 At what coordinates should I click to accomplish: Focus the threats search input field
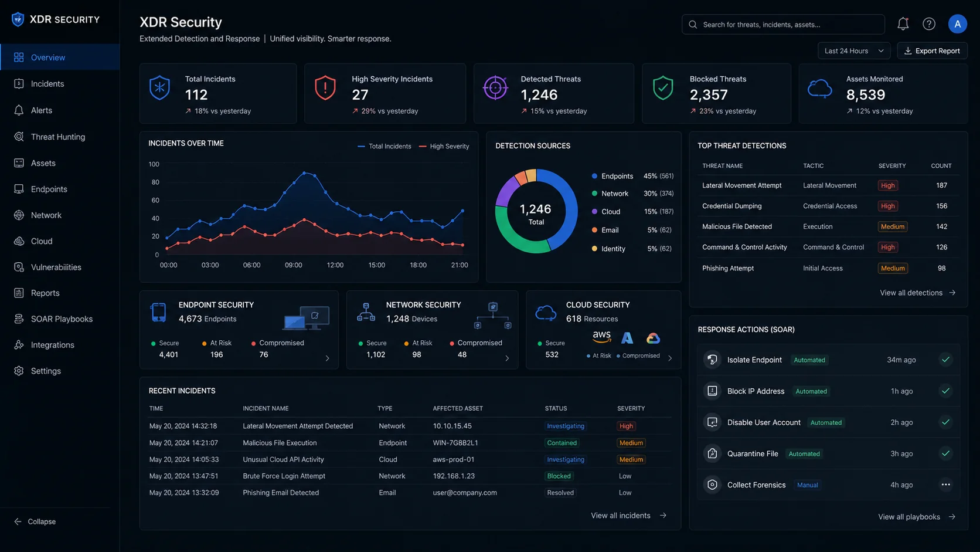783,25
